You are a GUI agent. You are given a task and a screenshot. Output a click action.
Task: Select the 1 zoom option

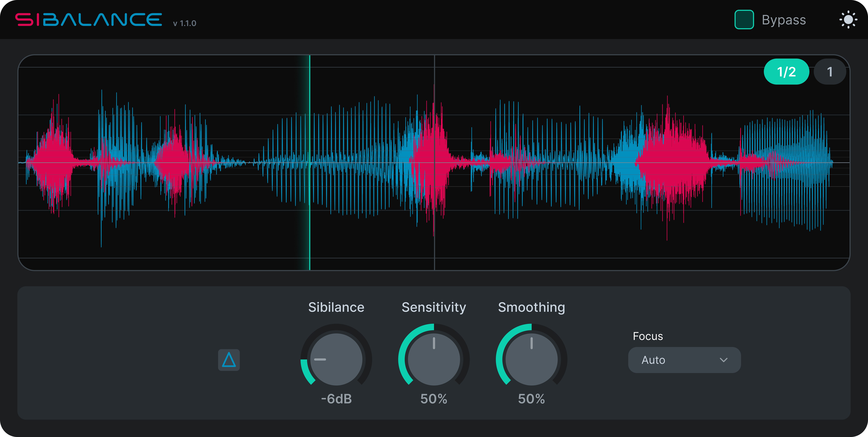(x=830, y=72)
